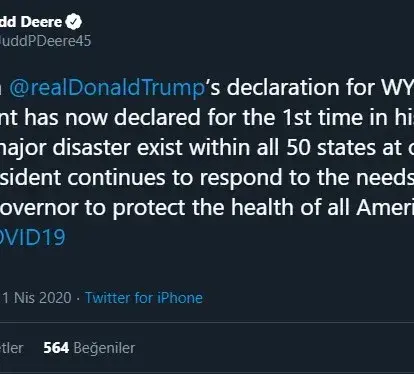Click the line 'protect the health of all'
The image size is (414, 374).
click(207, 207)
